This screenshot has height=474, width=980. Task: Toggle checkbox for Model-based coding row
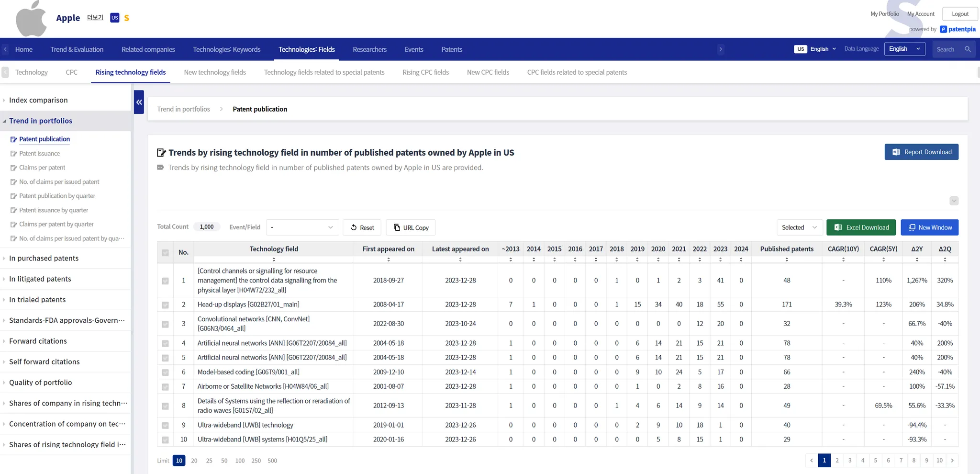pos(165,372)
